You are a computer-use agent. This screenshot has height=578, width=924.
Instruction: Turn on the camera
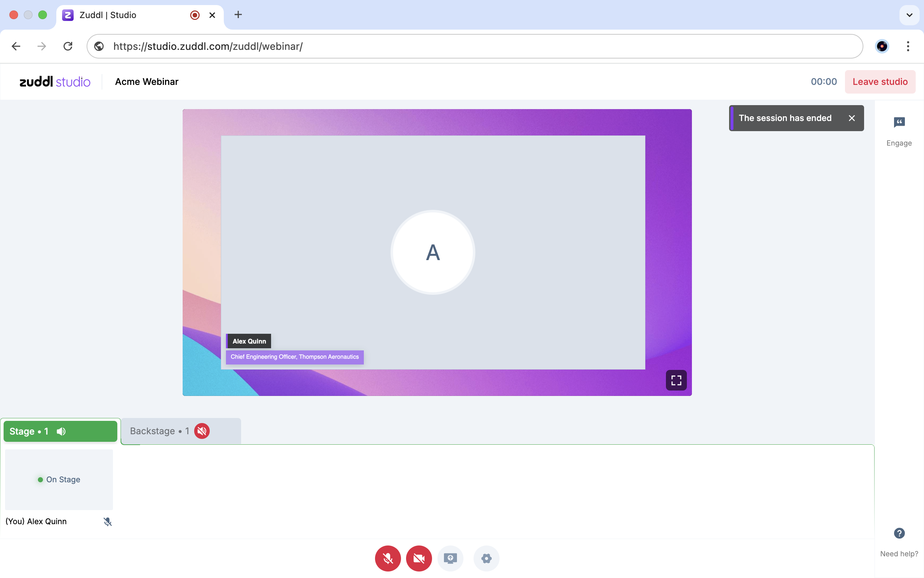tap(419, 558)
